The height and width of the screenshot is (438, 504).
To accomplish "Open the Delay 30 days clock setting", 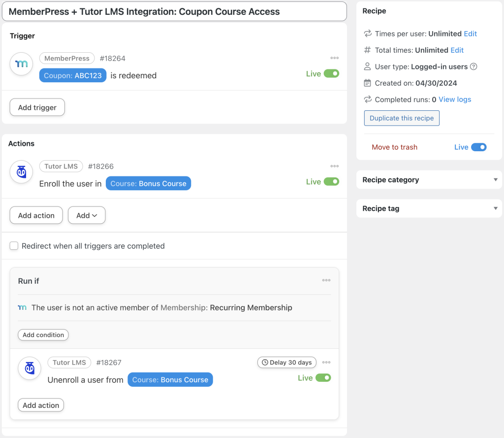I will click(287, 362).
